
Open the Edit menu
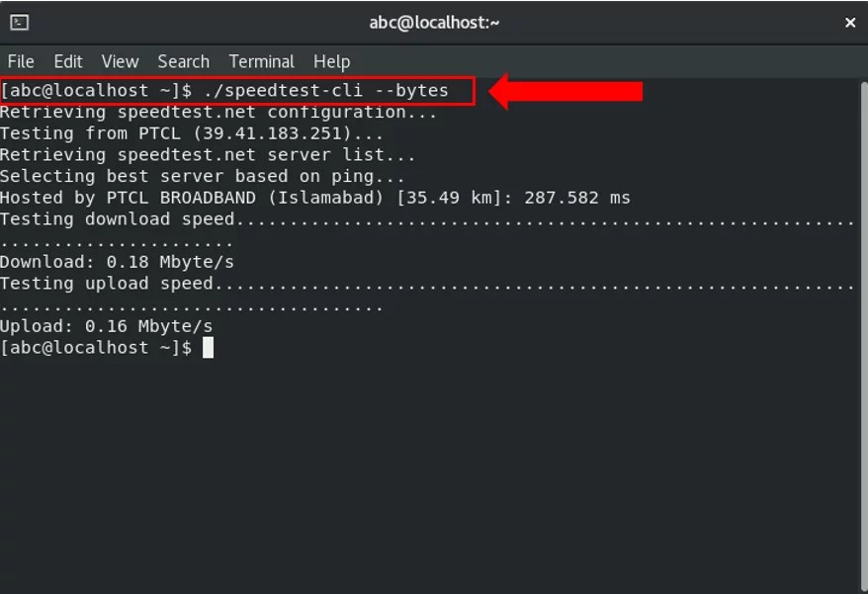[x=68, y=61]
